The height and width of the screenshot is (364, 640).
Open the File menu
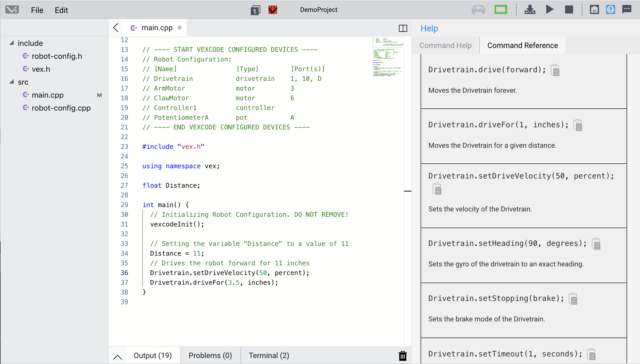point(37,10)
